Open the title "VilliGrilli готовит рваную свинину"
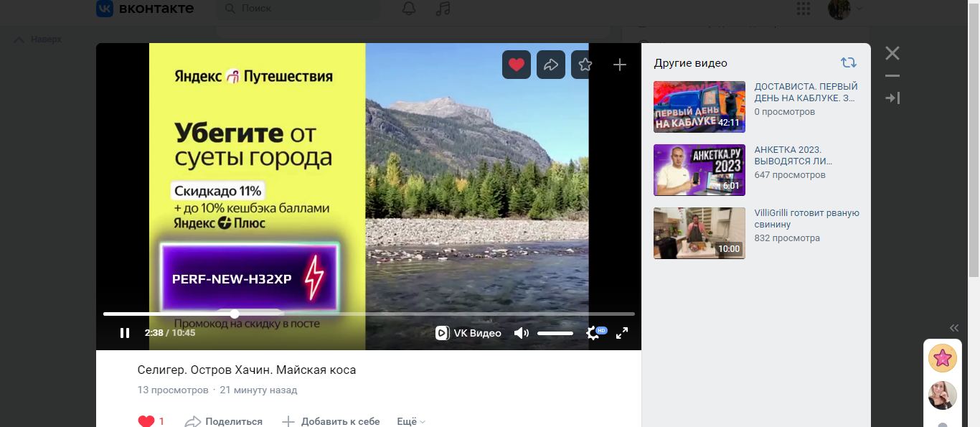Viewport: 980px width, 427px height. click(806, 219)
